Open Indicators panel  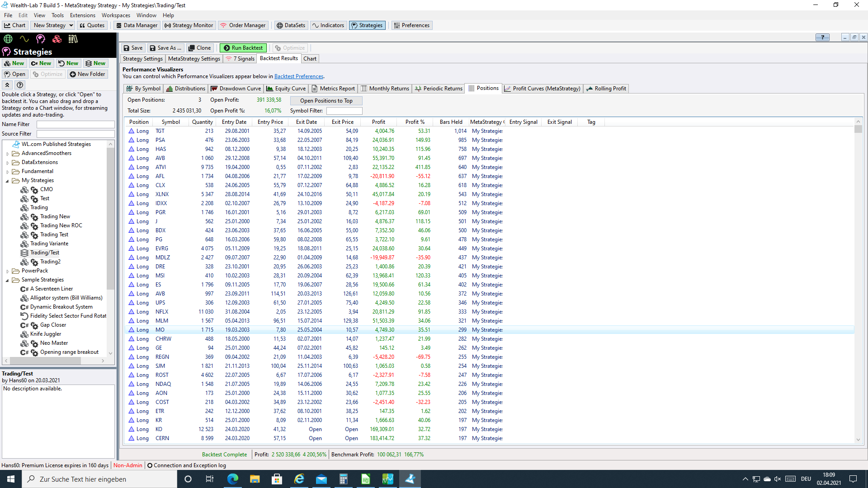point(328,25)
